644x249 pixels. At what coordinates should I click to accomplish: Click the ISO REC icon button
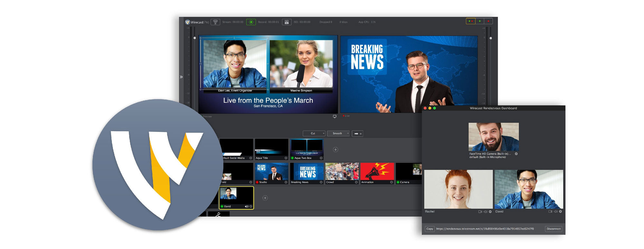[287, 22]
